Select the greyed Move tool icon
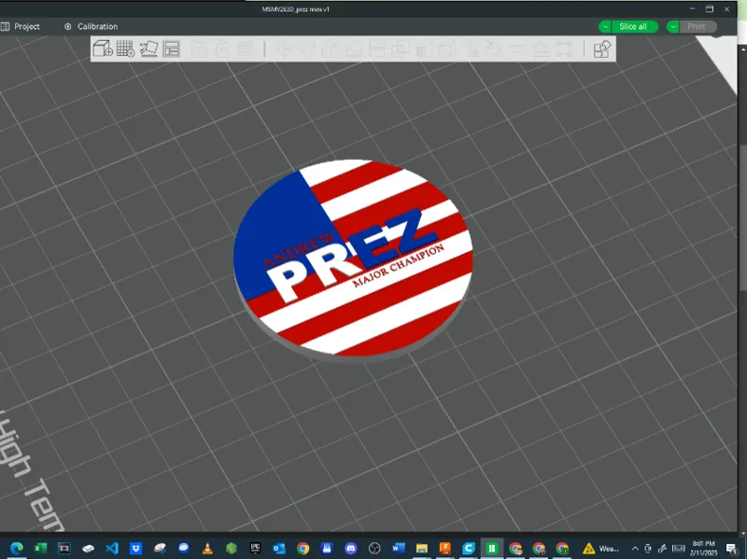 pyautogui.click(x=284, y=49)
